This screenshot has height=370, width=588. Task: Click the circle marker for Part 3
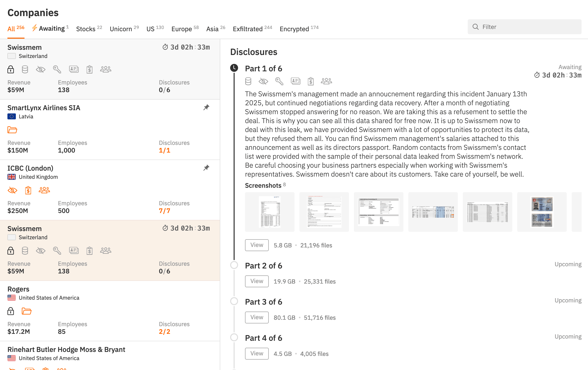(x=234, y=301)
